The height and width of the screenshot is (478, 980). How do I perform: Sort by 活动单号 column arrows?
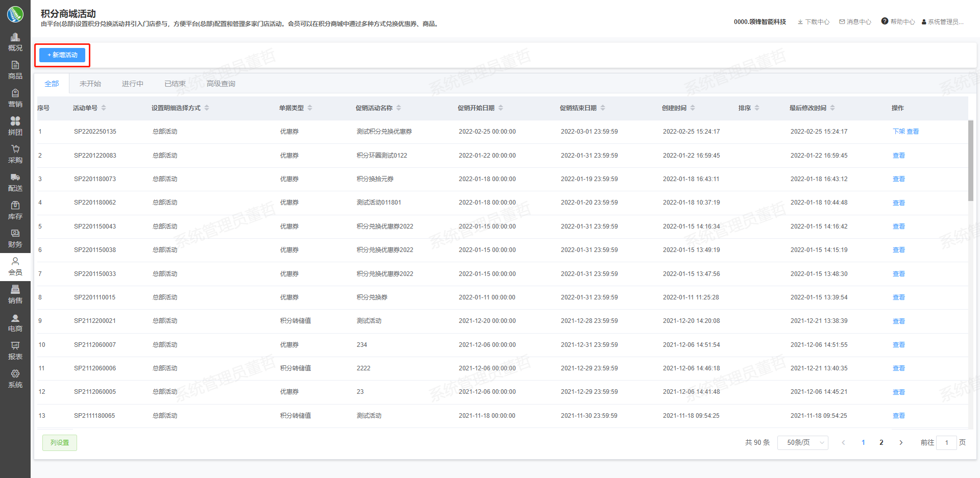point(104,108)
